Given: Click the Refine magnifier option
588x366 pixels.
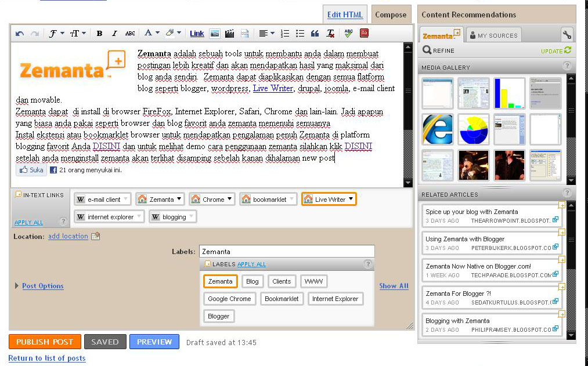Looking at the screenshot, I should point(438,50).
